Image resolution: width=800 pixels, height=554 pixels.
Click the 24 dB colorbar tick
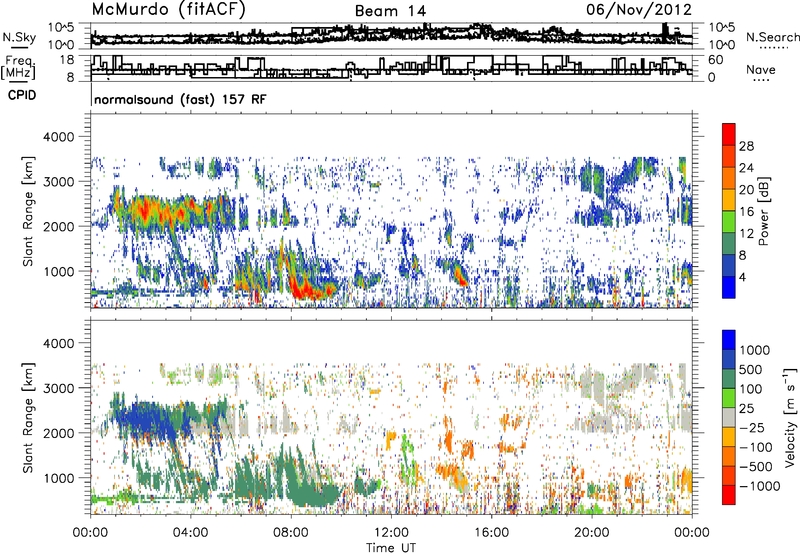pyautogui.click(x=746, y=168)
